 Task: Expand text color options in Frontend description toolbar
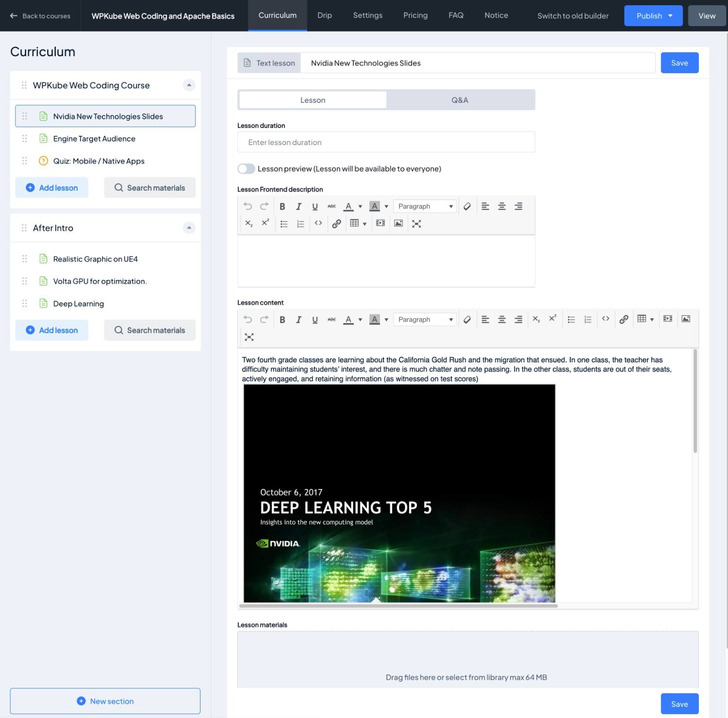360,206
